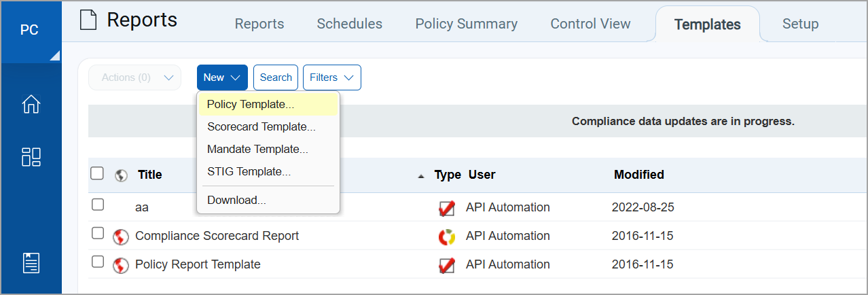Click API Automation in Compliance Scorecard row

click(x=508, y=236)
